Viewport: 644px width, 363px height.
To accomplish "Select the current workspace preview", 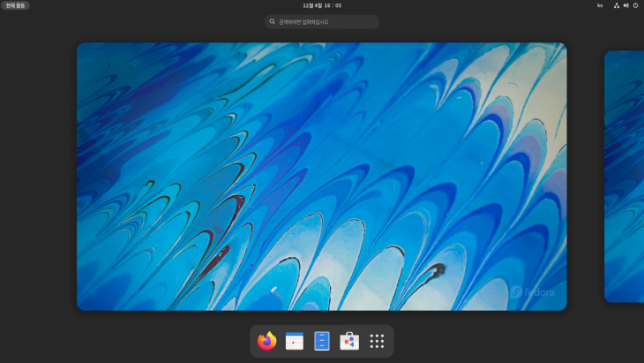I will pyautogui.click(x=321, y=176).
